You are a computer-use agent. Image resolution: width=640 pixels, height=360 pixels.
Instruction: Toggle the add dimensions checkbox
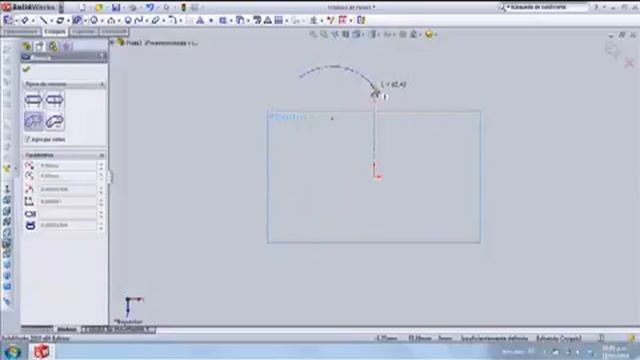point(28,140)
